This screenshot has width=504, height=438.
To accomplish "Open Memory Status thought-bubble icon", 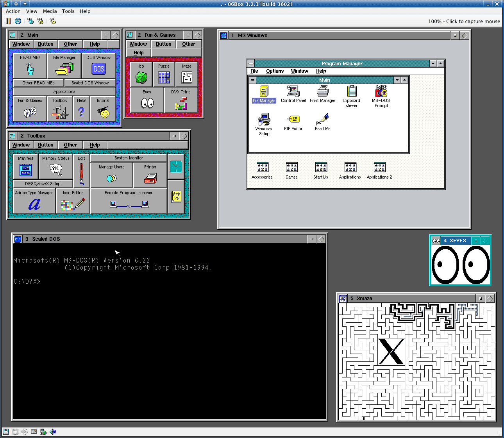I will (x=55, y=166).
